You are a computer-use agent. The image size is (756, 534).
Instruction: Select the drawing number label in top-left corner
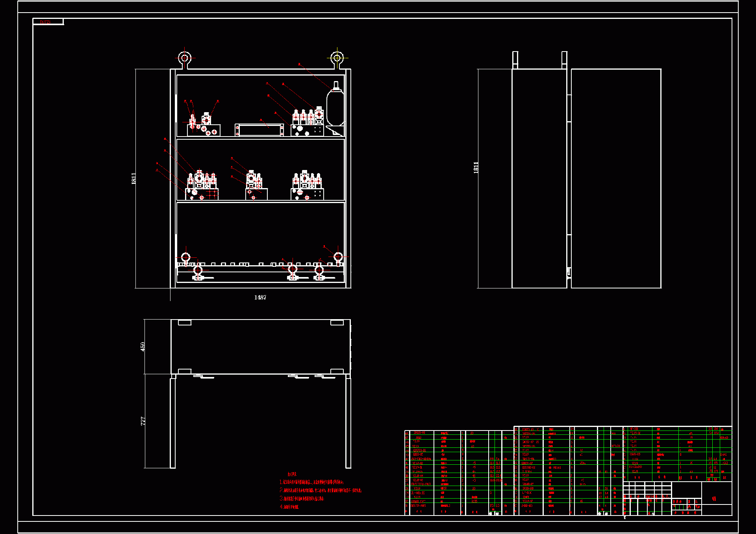pos(46,22)
